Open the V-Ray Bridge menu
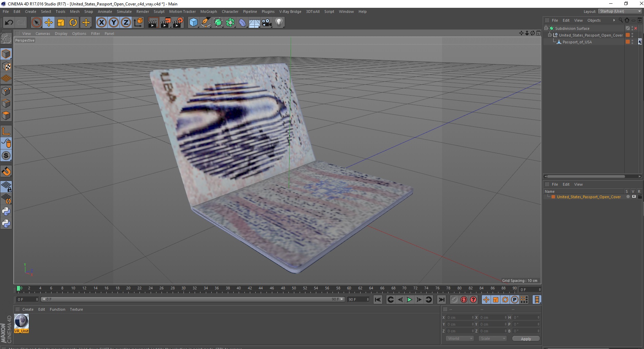The height and width of the screenshot is (349, 644). [x=290, y=12]
